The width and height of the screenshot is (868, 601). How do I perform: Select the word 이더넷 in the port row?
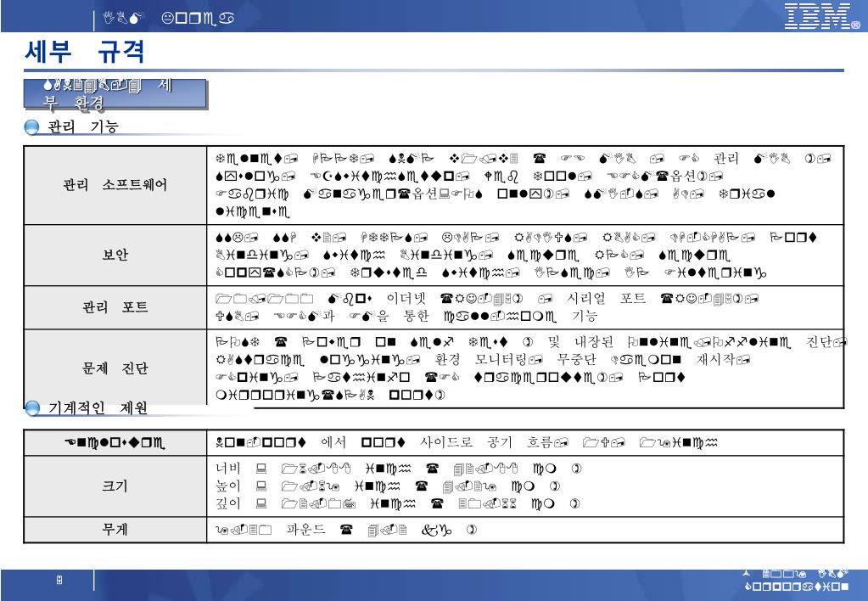[406, 299]
